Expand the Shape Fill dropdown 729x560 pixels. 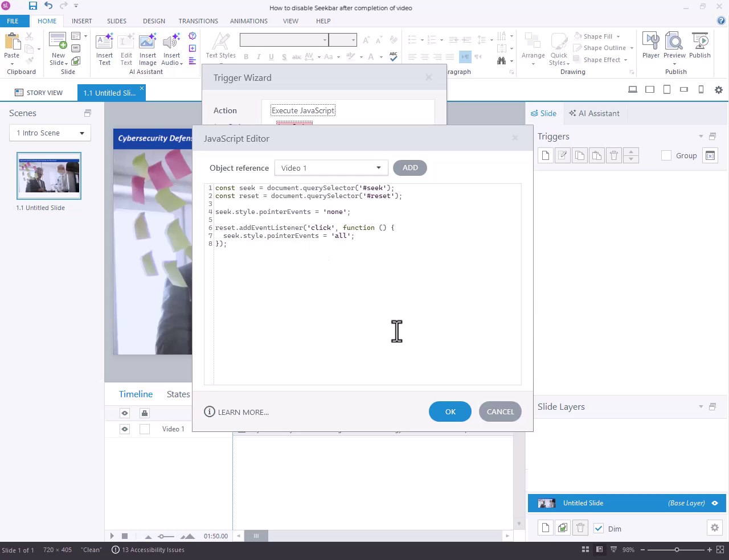point(618,36)
